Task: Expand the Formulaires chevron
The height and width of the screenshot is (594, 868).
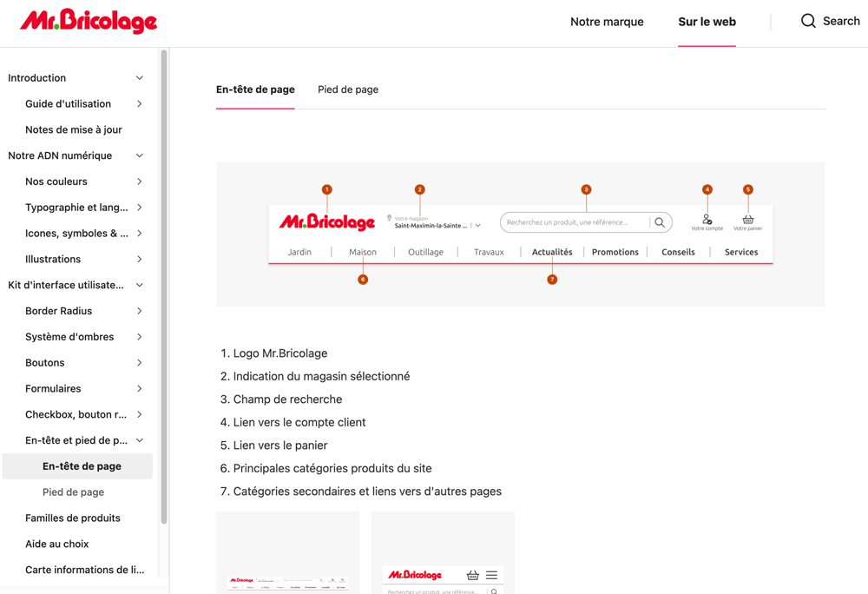Action: [x=140, y=389]
